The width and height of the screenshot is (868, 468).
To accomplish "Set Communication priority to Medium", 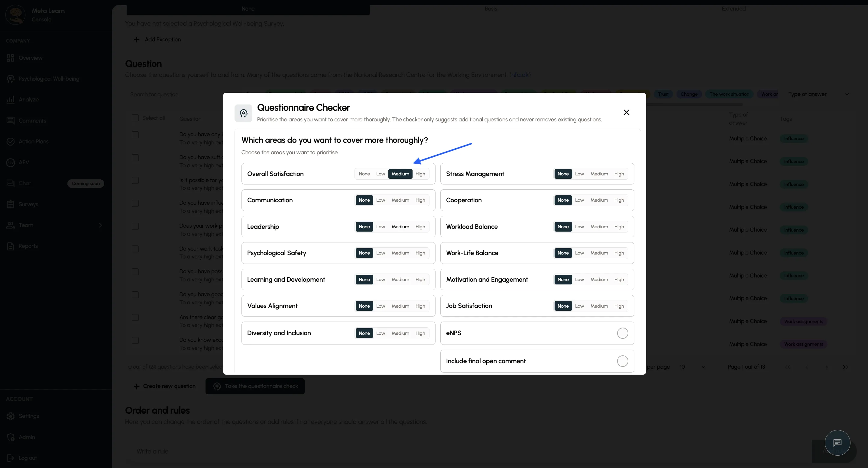I will click(x=400, y=200).
